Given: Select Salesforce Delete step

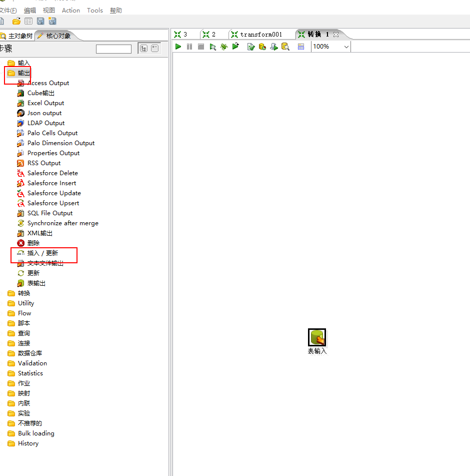Looking at the screenshot, I should click(x=47, y=173).
